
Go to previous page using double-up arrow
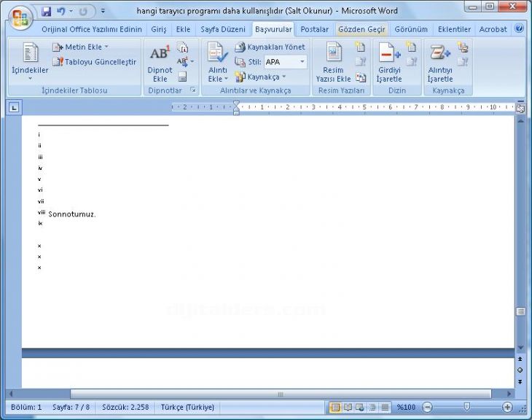pos(520,359)
